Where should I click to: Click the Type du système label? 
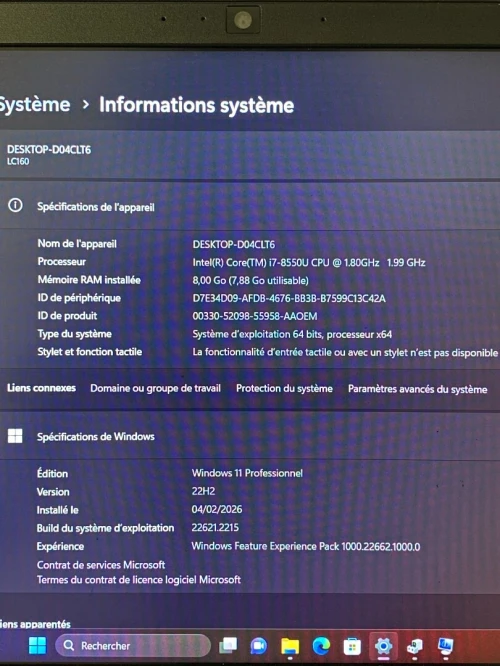pyautogui.click(x=74, y=334)
